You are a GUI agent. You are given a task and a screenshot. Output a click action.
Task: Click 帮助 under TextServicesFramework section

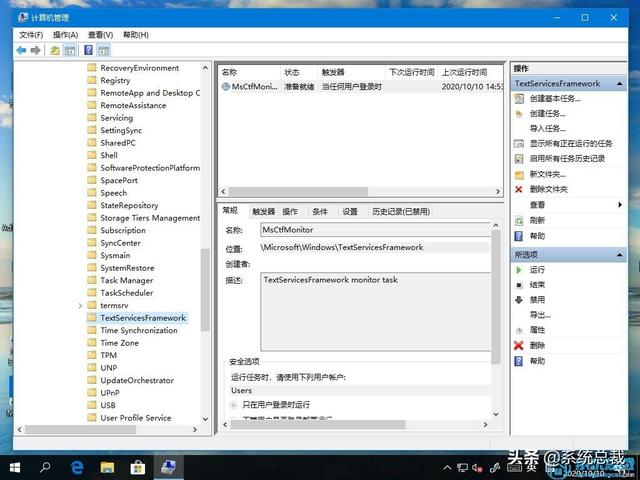coord(537,236)
